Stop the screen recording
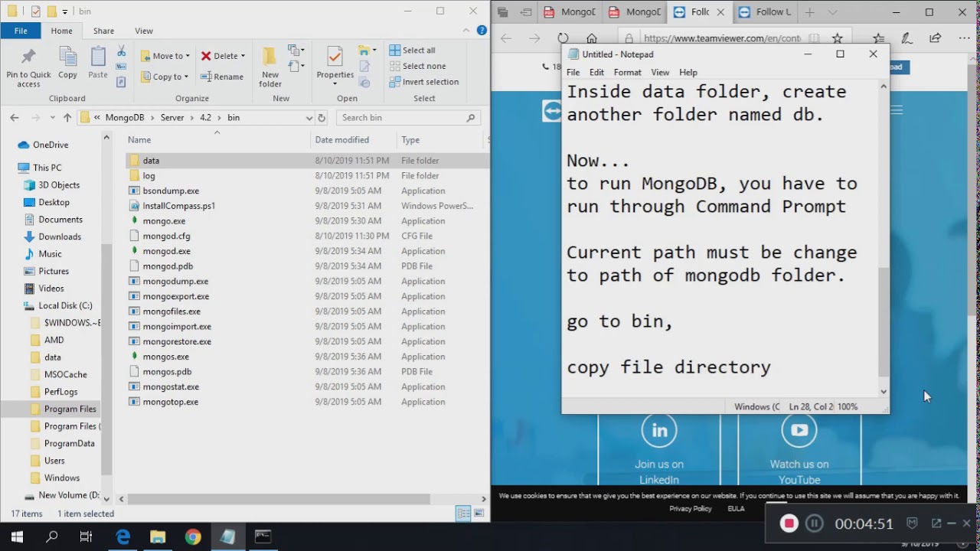This screenshot has height=551, width=980. tap(789, 523)
